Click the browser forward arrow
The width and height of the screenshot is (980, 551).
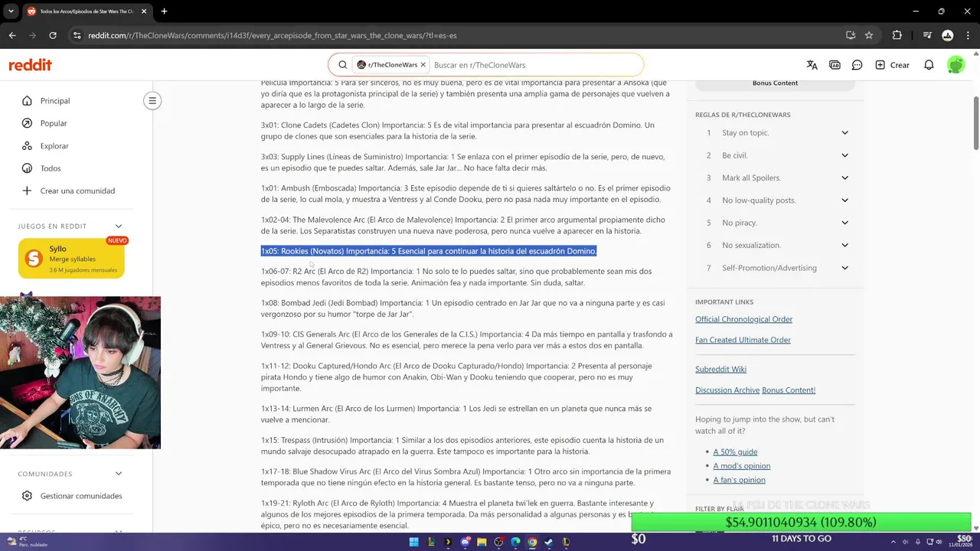pyautogui.click(x=32, y=35)
